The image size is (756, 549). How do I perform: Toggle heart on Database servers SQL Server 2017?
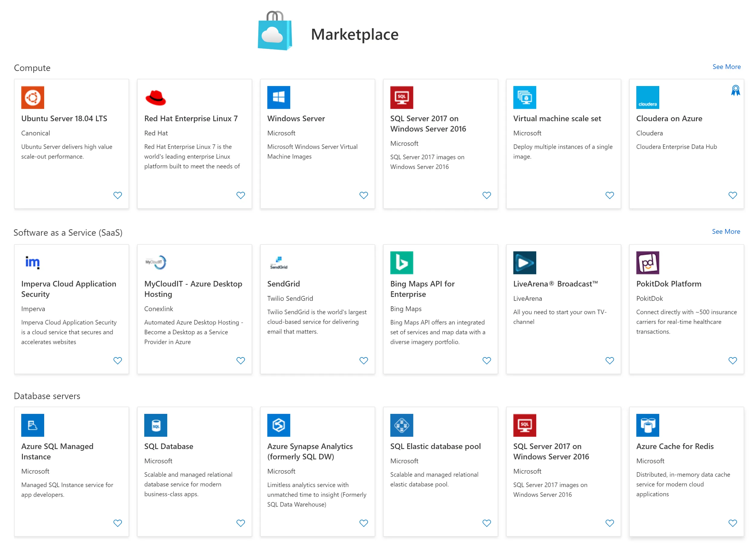610,523
